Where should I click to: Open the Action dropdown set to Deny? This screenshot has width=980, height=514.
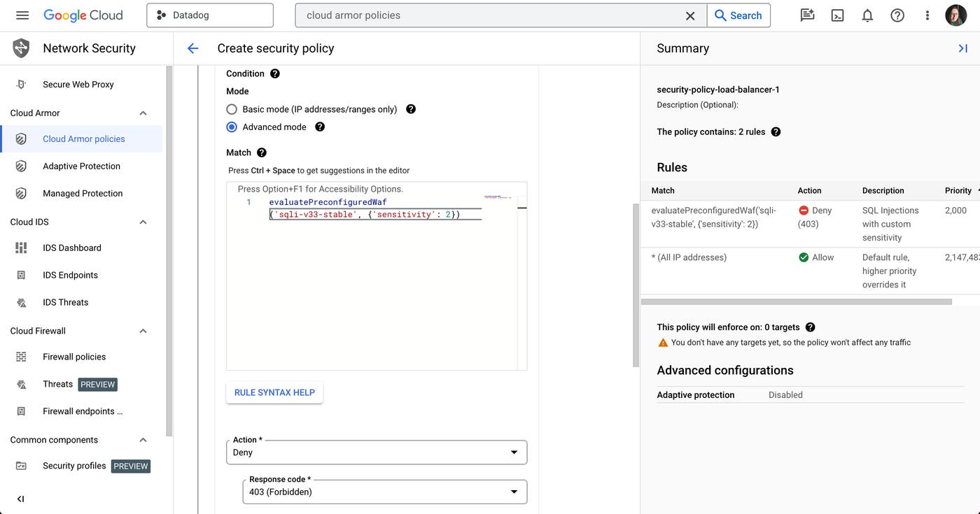(x=377, y=452)
